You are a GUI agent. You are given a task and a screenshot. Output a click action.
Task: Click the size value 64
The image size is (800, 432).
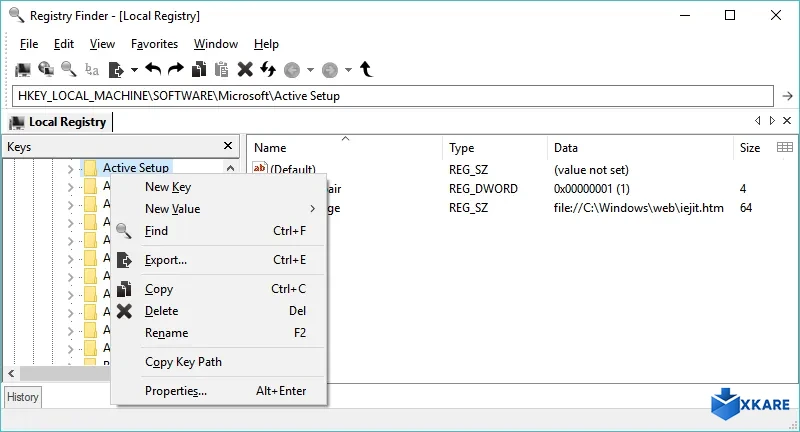point(746,208)
